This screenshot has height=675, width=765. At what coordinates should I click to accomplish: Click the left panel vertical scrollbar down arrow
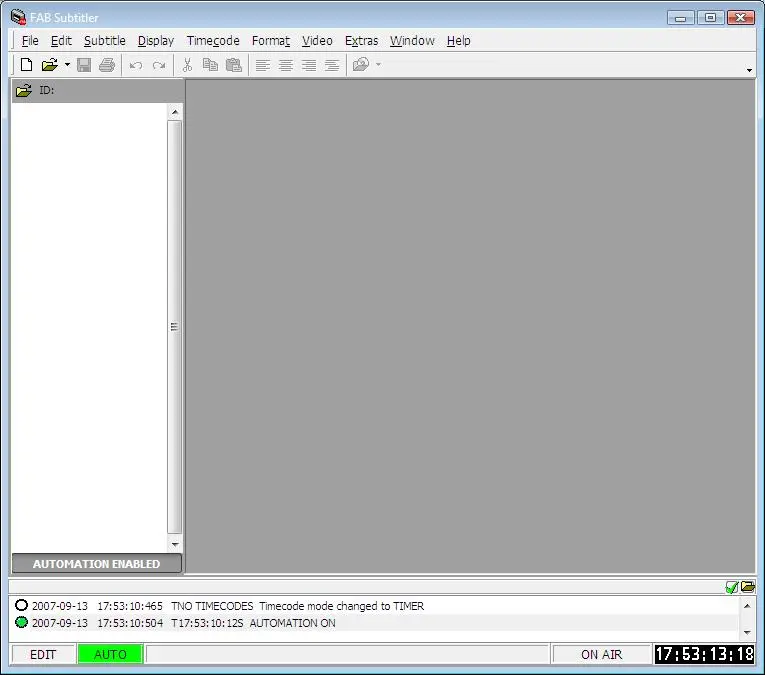(x=175, y=544)
